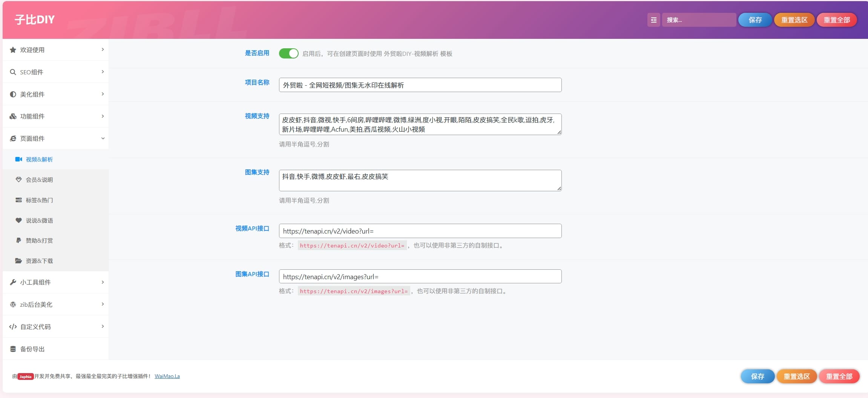Image resolution: width=868 pixels, height=398 pixels.
Task: Click the browser icon beside 页面组件
Action: (13, 138)
